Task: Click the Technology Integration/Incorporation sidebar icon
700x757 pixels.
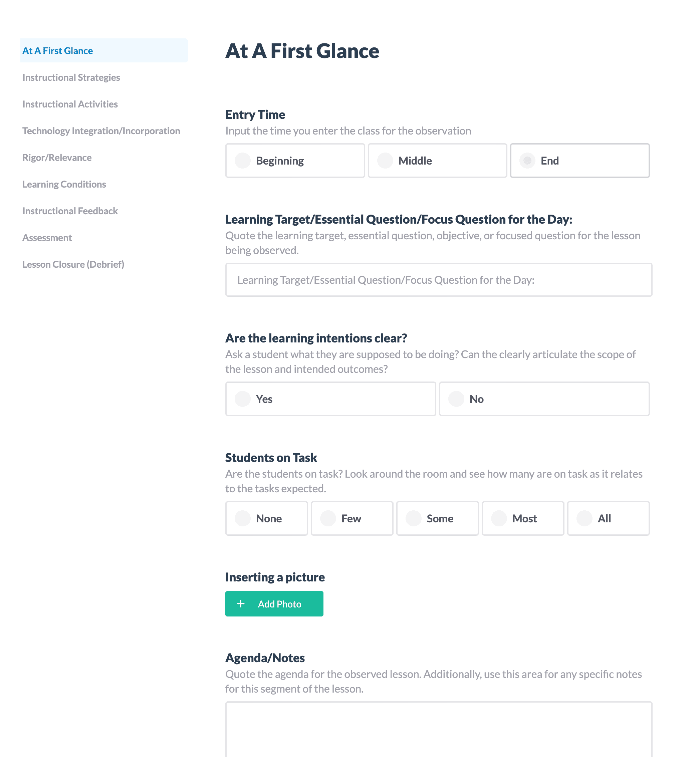Action: click(x=101, y=131)
